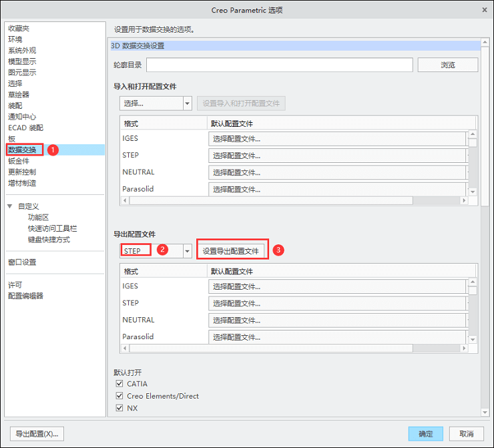Choose import STEP 选择配置文件 dropdown
Image resolution: width=494 pixels, height=448 pixels.
[x=337, y=156]
